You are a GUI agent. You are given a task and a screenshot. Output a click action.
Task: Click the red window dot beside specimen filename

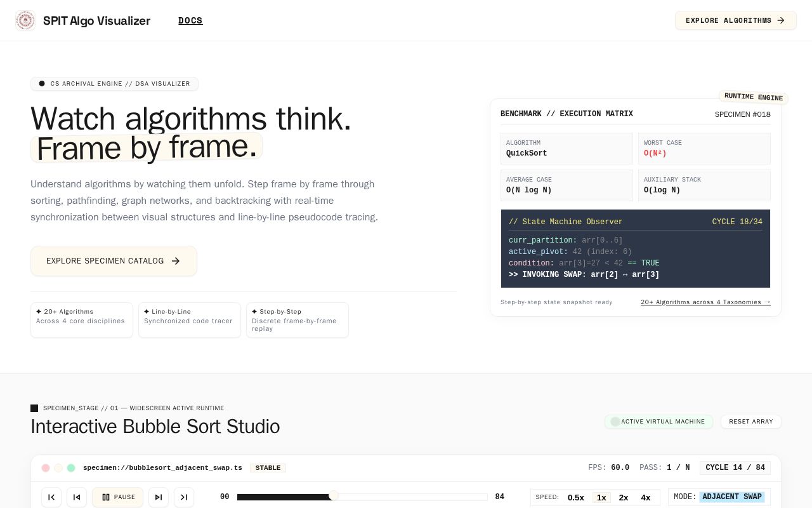pos(46,468)
